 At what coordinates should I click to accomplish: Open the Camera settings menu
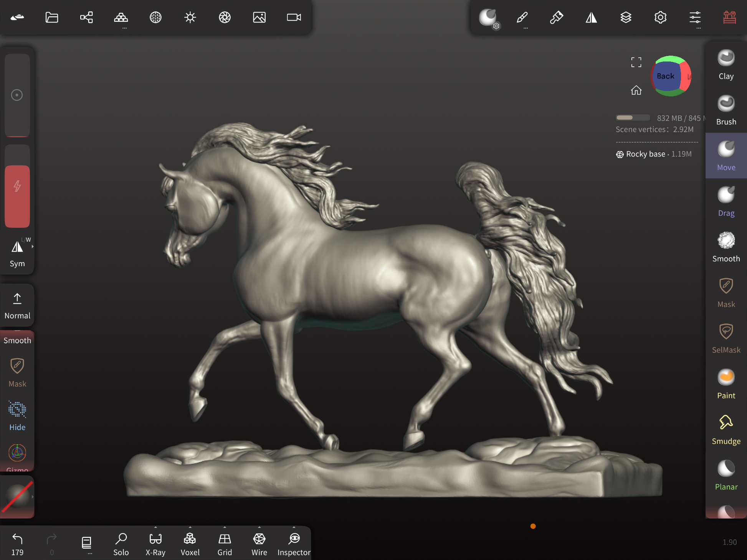[x=294, y=17]
